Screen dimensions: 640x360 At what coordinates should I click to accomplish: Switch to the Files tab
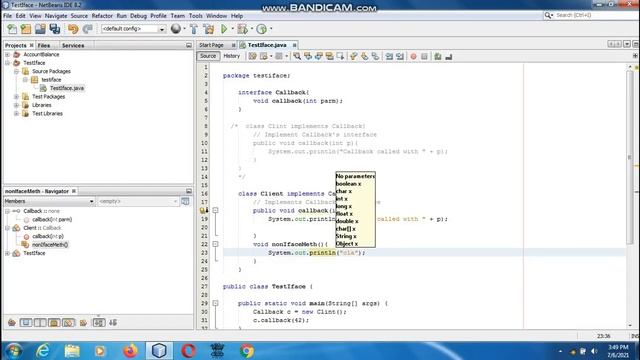44,45
